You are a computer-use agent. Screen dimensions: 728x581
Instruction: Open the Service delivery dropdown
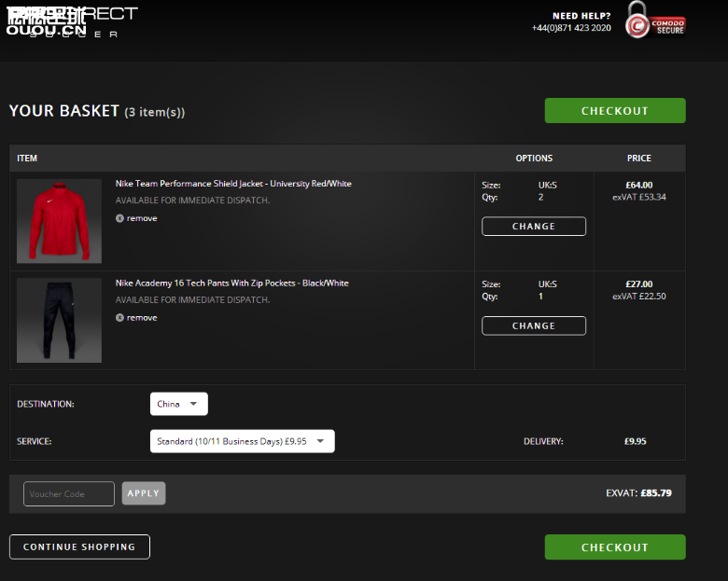click(x=242, y=441)
